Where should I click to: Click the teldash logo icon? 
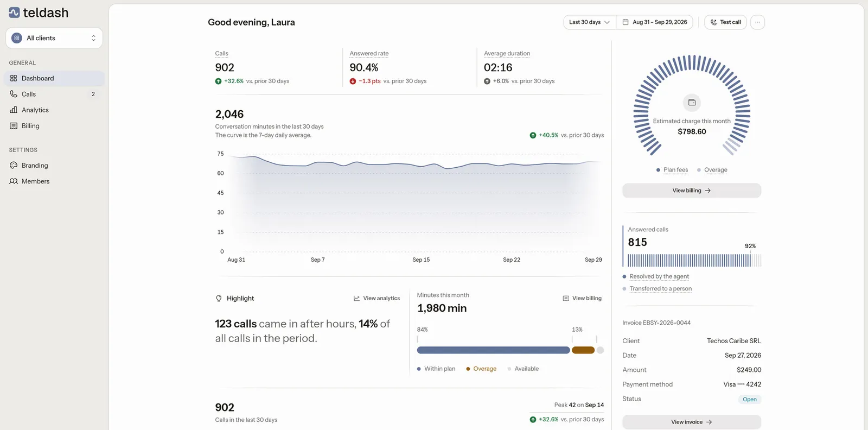tap(14, 12)
